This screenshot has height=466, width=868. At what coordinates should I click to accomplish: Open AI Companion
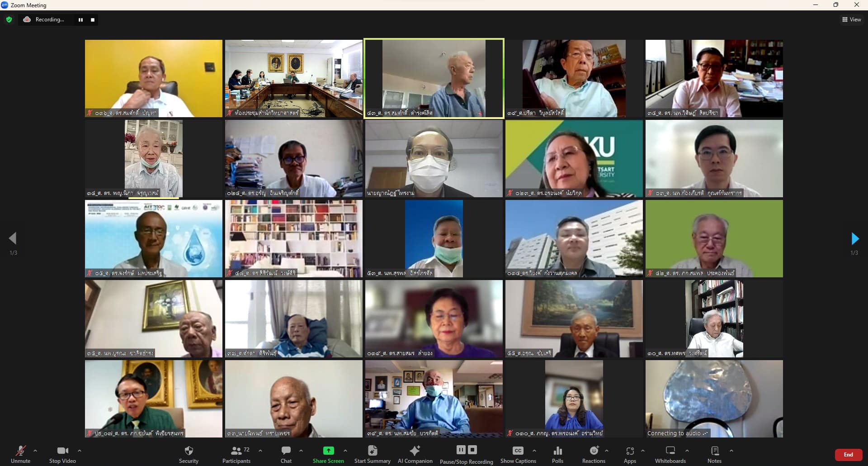click(x=415, y=454)
